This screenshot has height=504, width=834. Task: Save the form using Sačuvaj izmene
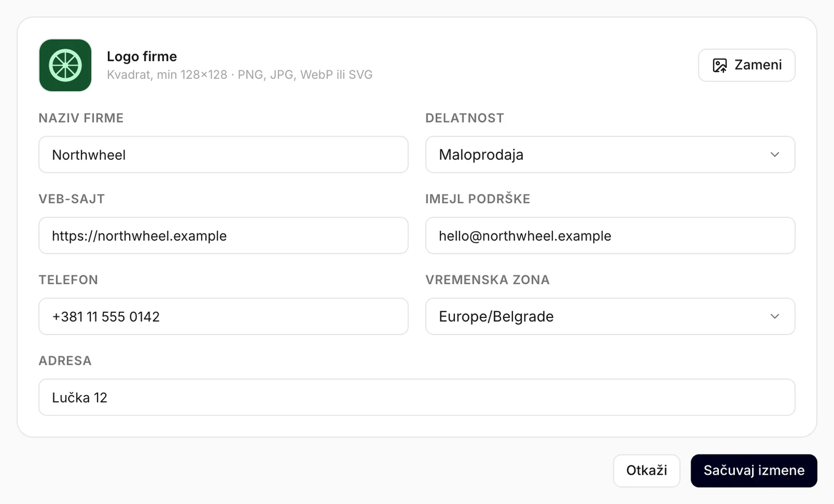click(x=754, y=471)
